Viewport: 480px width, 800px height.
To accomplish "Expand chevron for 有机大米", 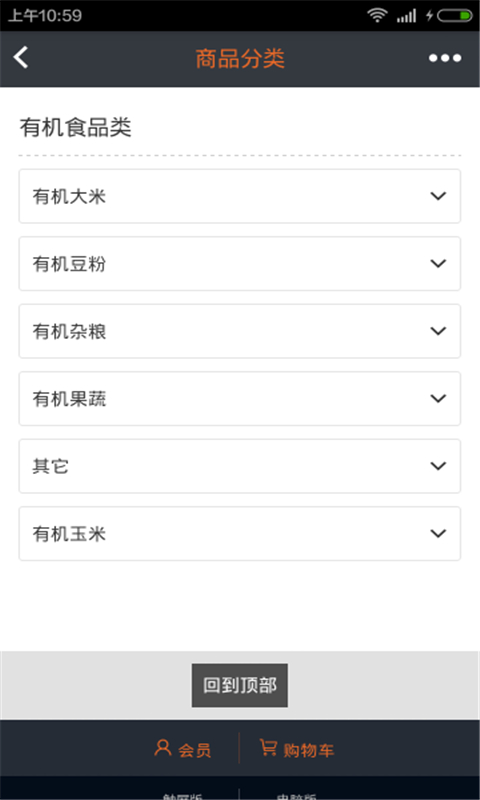I will coord(438,196).
